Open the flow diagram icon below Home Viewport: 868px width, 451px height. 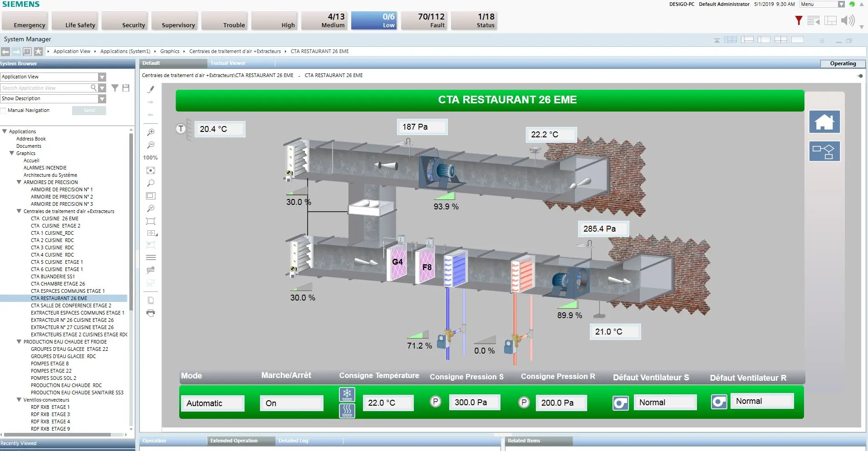coord(824,151)
